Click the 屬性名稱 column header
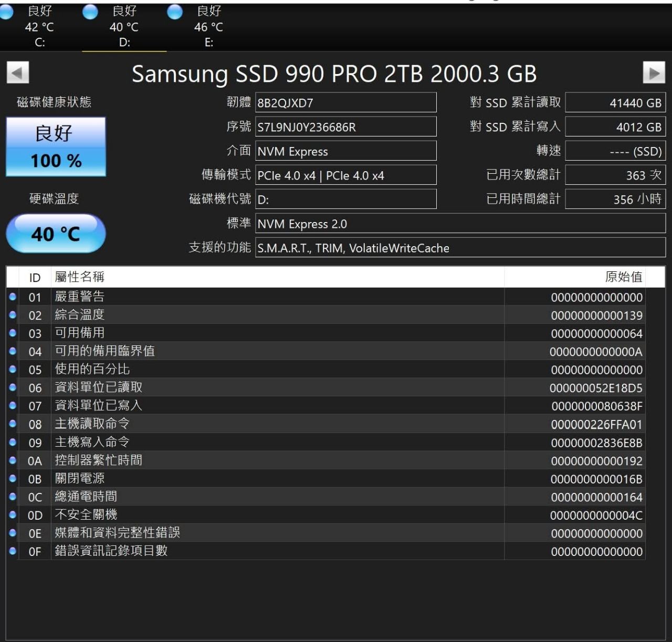 point(277,277)
